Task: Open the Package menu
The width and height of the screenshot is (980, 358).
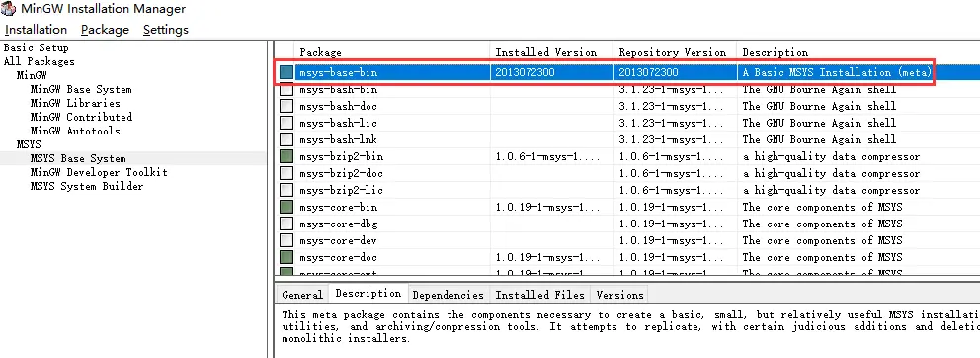Action: pyautogui.click(x=105, y=30)
